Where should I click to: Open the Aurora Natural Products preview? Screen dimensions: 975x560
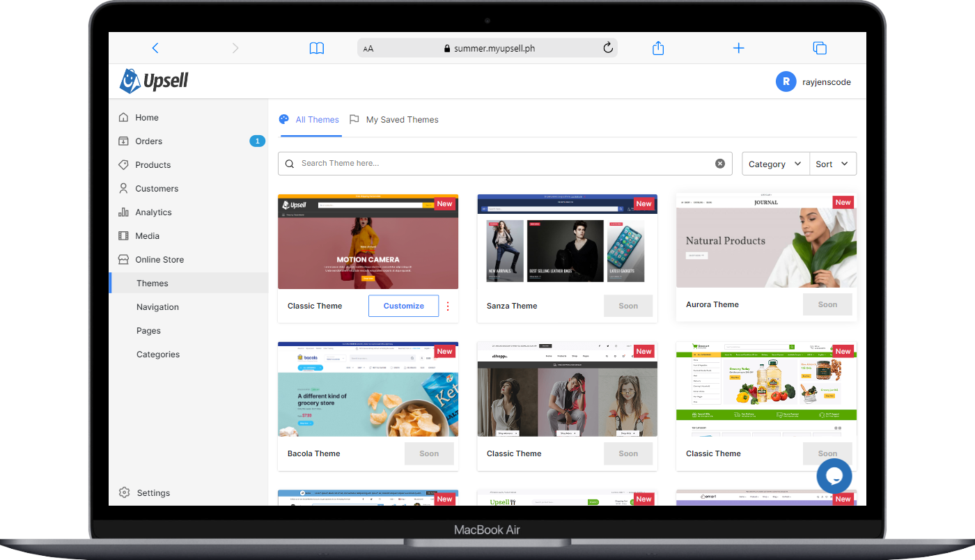tap(766, 240)
